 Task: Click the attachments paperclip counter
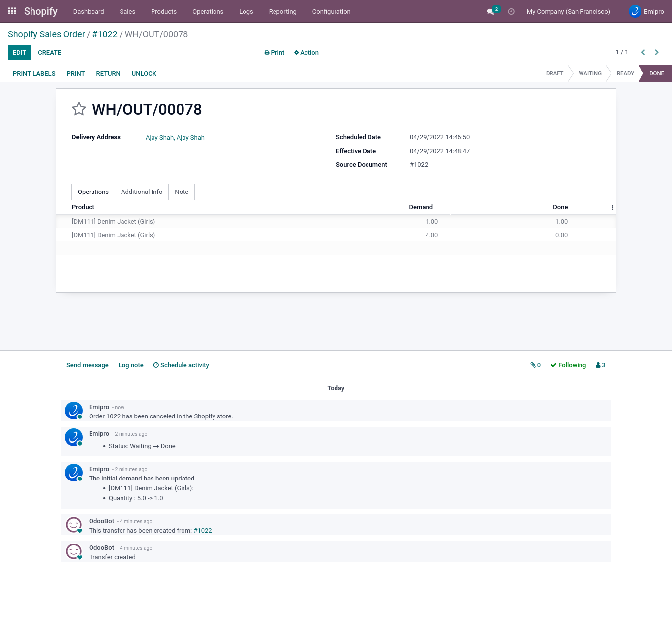pos(535,365)
